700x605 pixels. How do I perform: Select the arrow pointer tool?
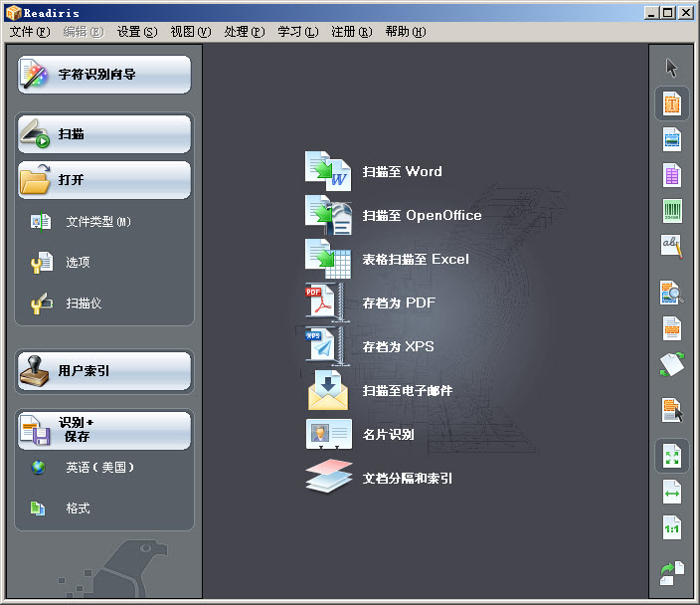[x=671, y=68]
